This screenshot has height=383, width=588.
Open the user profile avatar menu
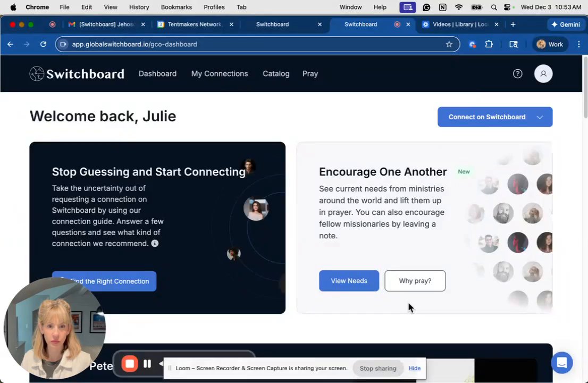[543, 73]
